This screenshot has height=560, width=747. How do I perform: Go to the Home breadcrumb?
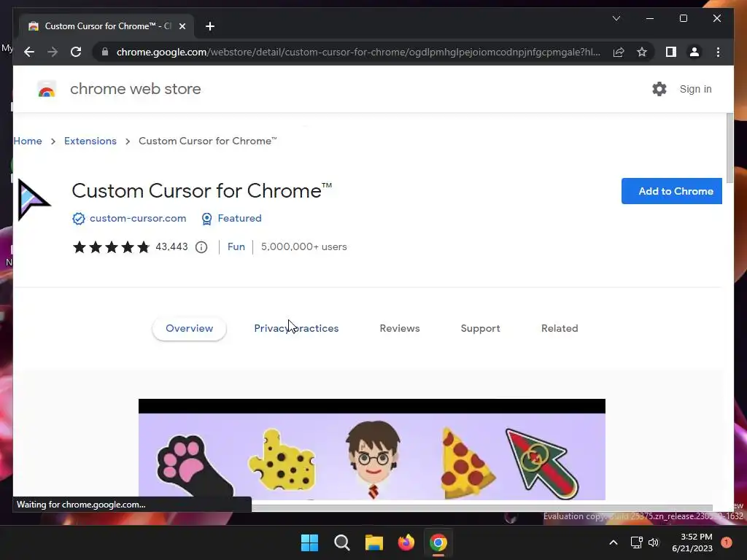28,141
